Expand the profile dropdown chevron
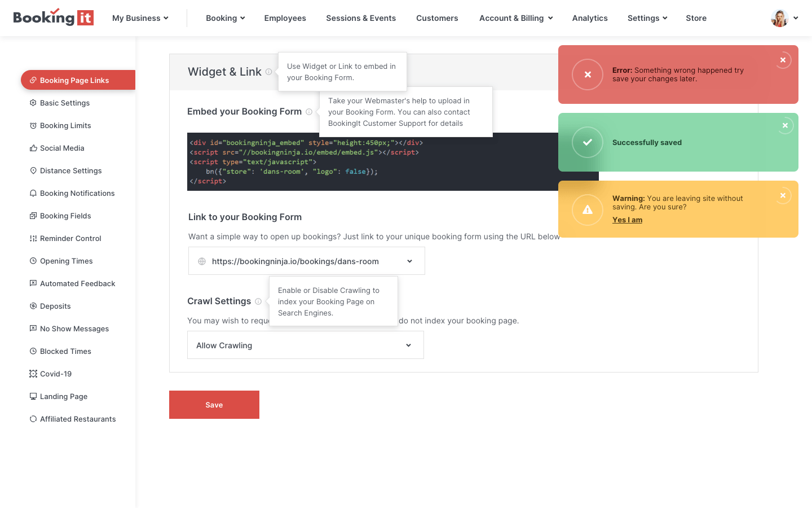812x508 pixels. tap(796, 18)
